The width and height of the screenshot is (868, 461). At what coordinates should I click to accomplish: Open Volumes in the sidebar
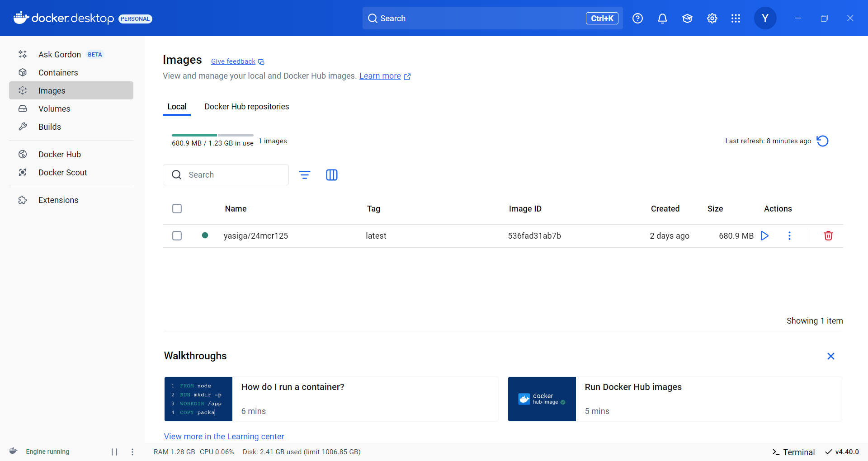point(71,108)
